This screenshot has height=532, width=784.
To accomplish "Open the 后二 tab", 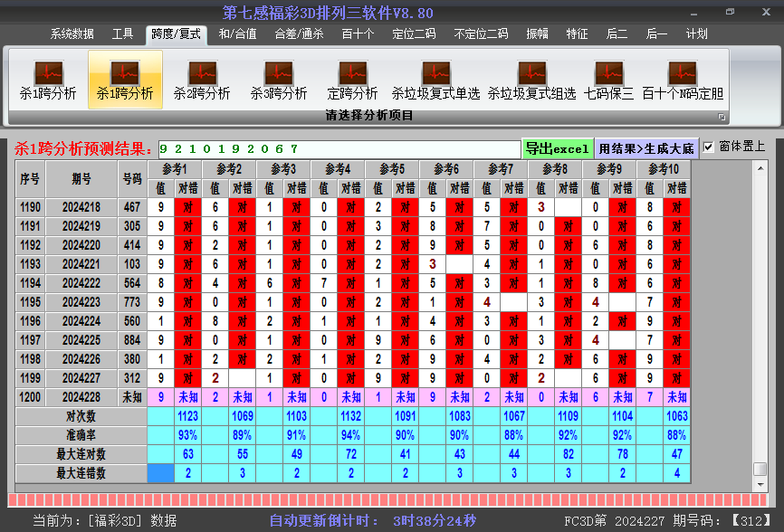I will (617, 34).
